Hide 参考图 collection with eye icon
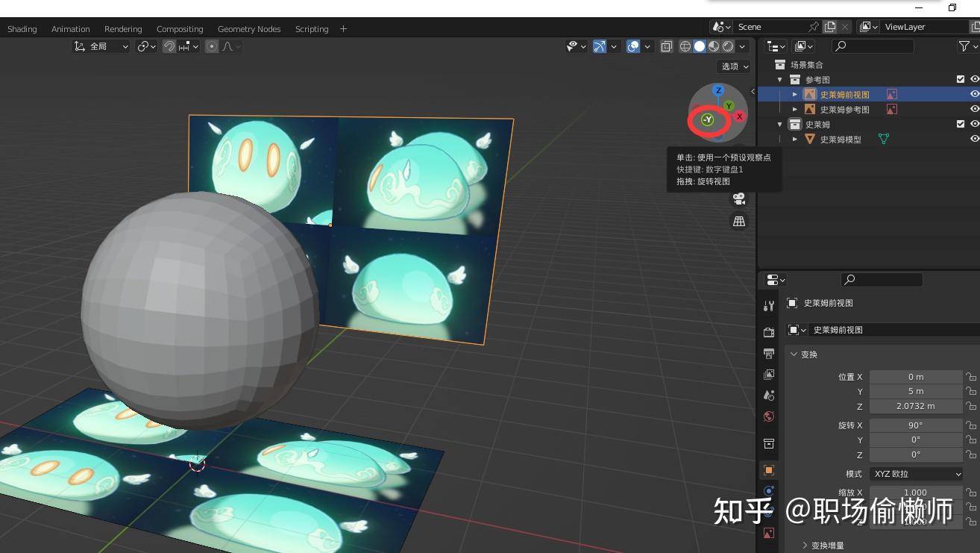 pyautogui.click(x=974, y=79)
